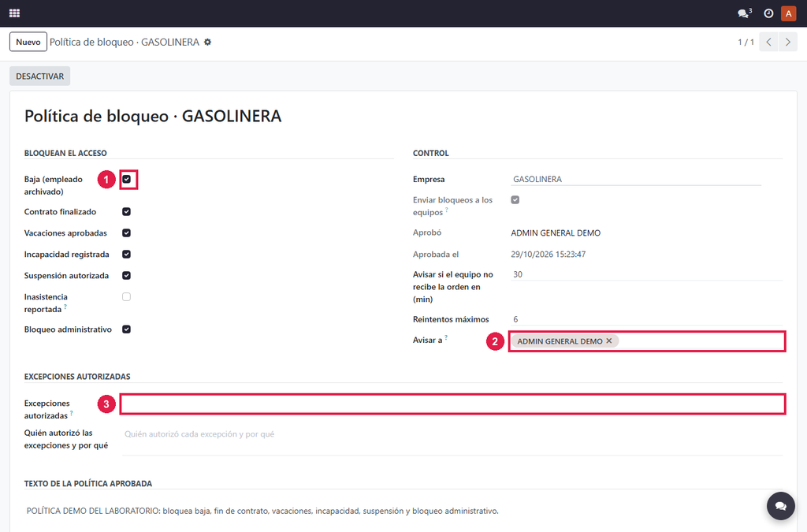The height and width of the screenshot is (532, 807).
Task: Go to previous record arrow
Action: pos(768,43)
